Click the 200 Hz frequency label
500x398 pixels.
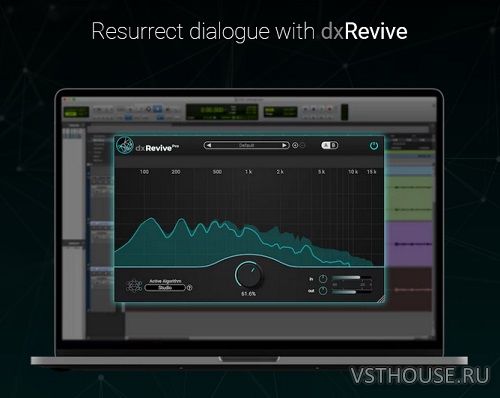(x=176, y=172)
